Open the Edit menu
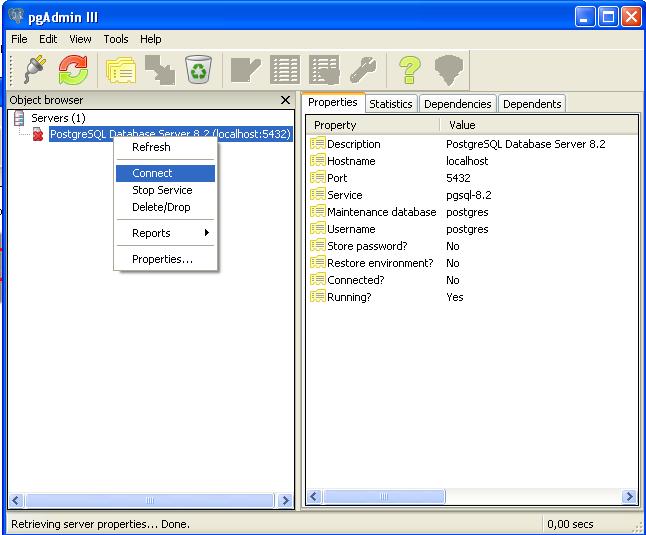The image size is (646, 535). point(48,39)
